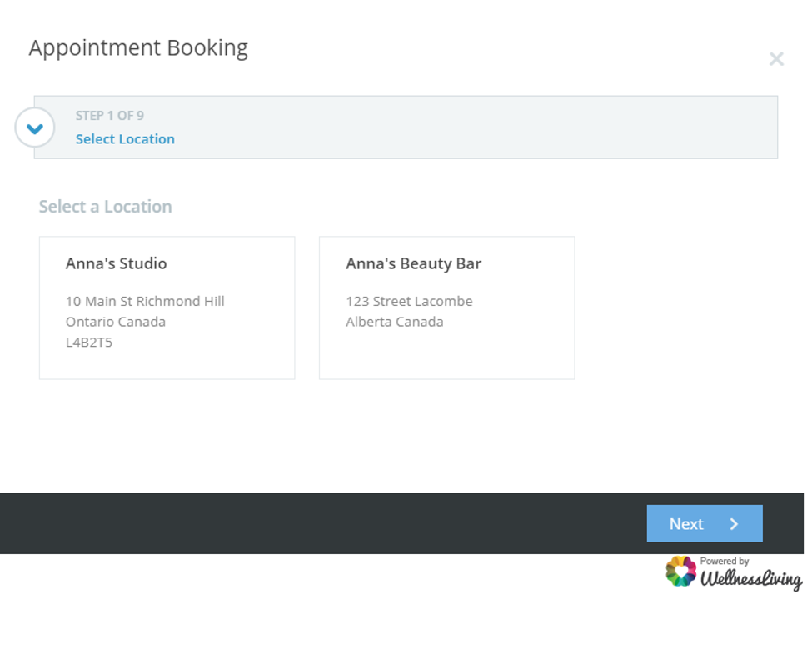This screenshot has width=812, height=665.
Task: Click the Alberta Canada address line
Action: pos(394,322)
